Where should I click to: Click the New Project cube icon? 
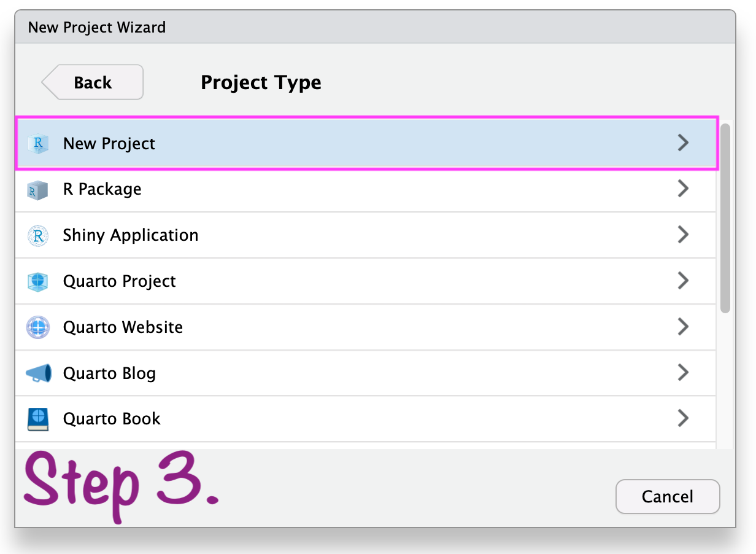tap(38, 144)
